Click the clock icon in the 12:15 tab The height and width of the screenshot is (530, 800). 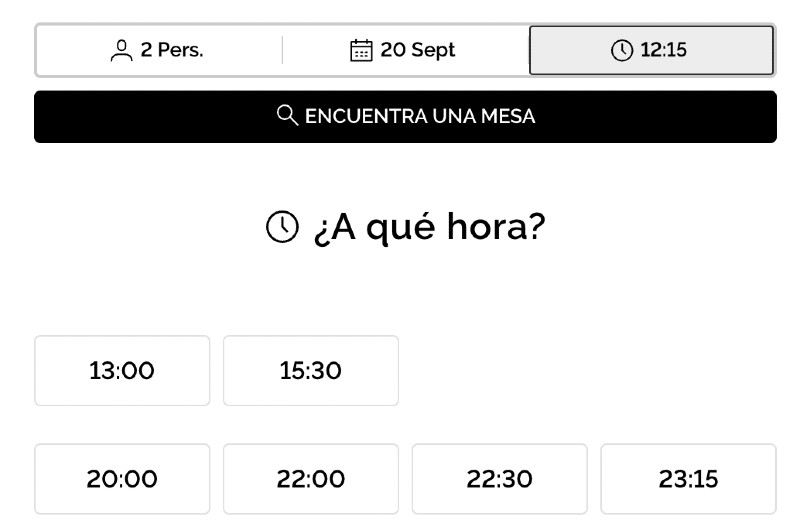pos(621,51)
